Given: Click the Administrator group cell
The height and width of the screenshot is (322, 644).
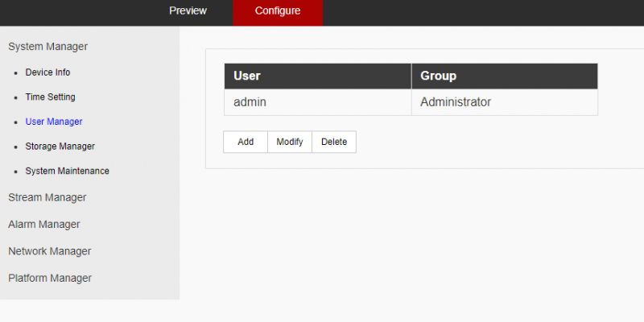Looking at the screenshot, I should (x=504, y=102).
